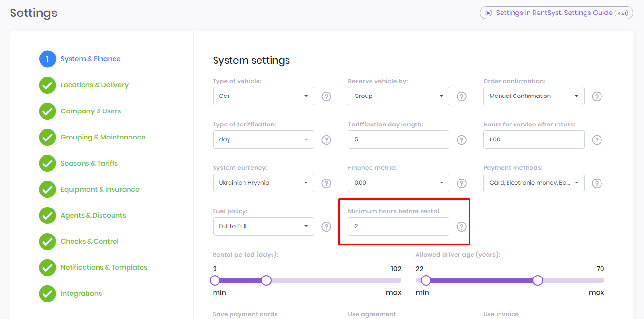Open the Type of vehicle dropdown
This screenshot has height=319, width=644.
point(263,96)
